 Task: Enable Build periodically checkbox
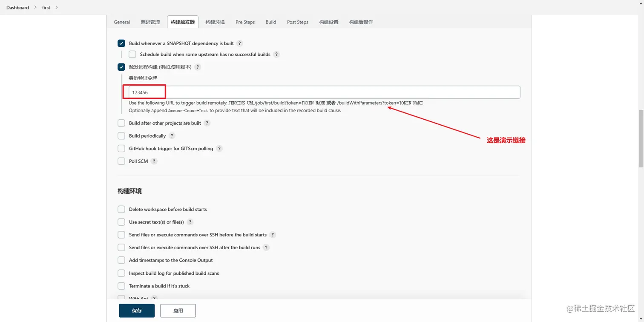pyautogui.click(x=121, y=136)
